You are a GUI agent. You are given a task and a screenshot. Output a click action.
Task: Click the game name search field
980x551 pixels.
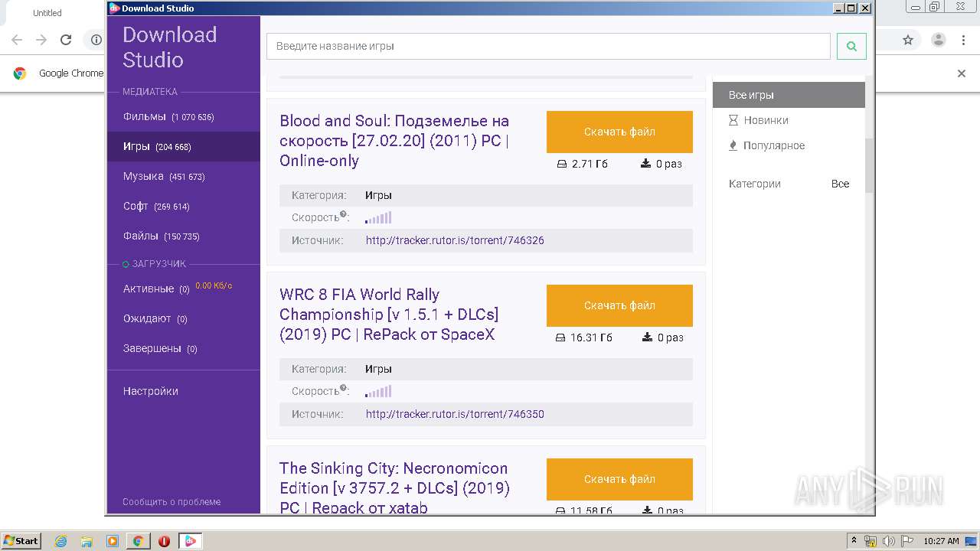point(548,46)
